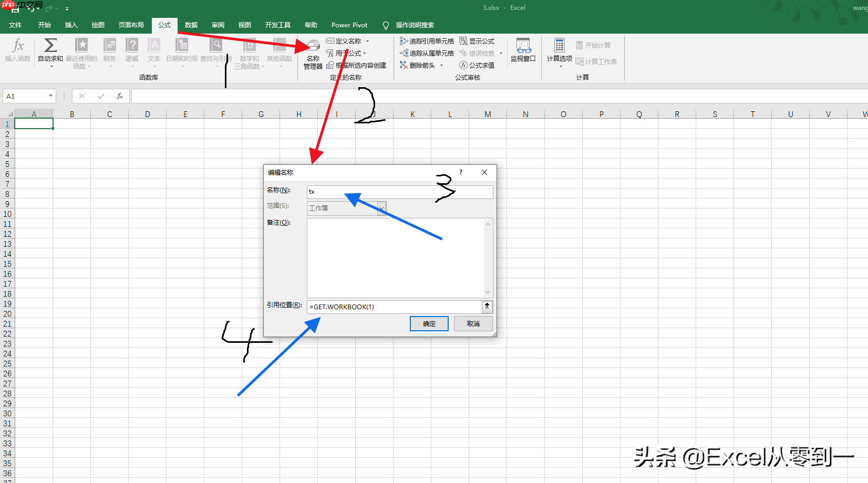Switch to the 数据 ribbon tab
This screenshot has height=483, width=868.
click(191, 25)
